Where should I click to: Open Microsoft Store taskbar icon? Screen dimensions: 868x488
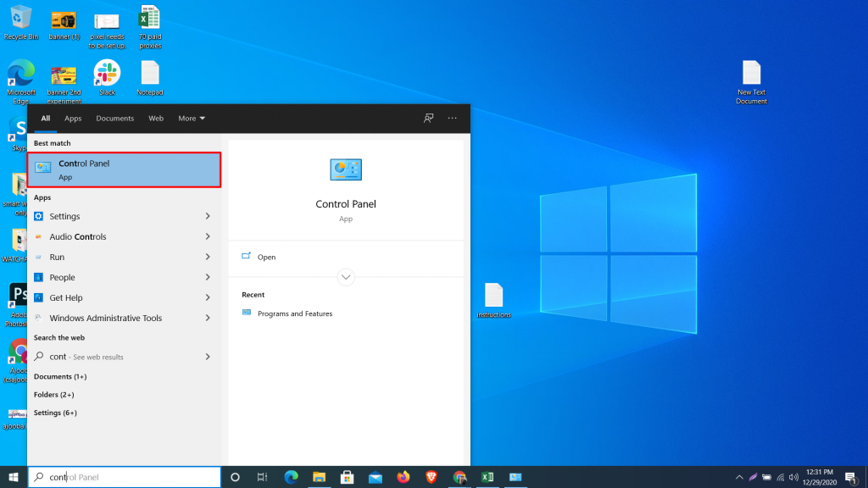tap(348, 477)
